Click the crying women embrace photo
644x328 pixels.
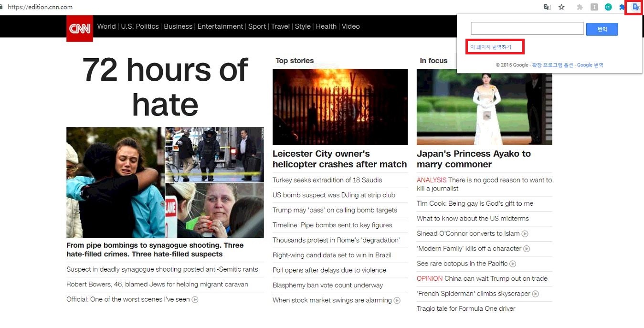(116, 182)
